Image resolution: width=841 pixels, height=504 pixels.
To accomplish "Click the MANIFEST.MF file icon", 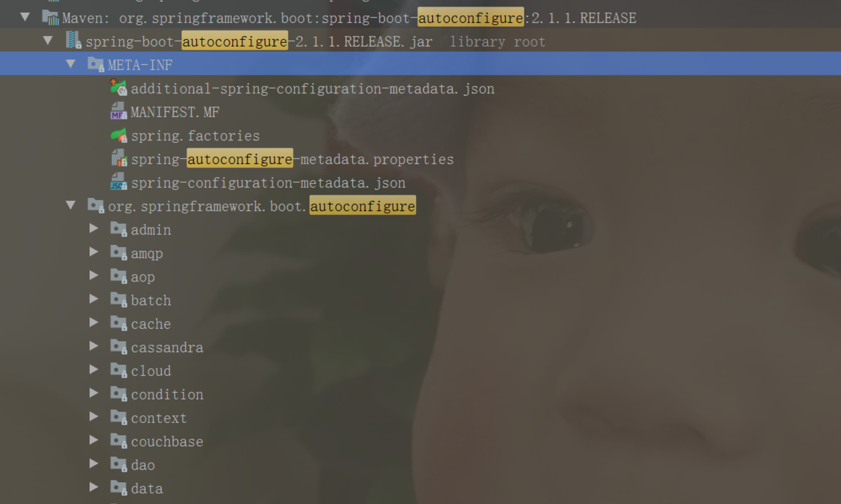I will [118, 111].
